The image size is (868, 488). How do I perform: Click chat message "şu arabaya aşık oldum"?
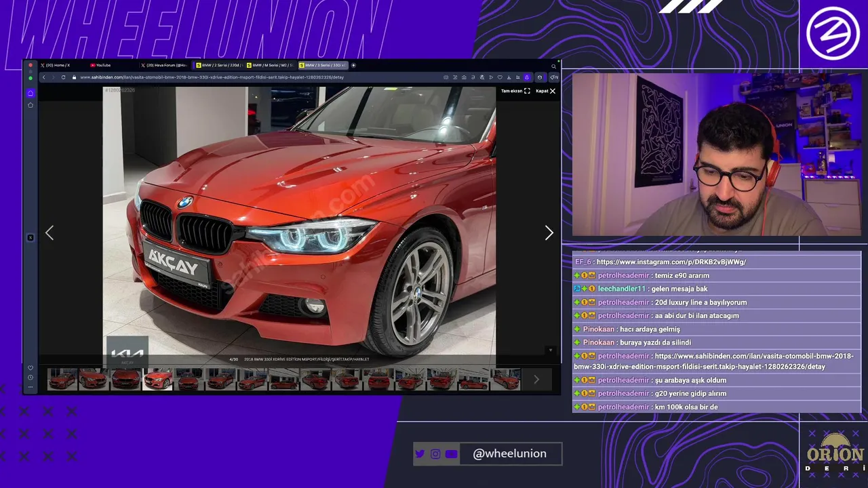coord(690,380)
